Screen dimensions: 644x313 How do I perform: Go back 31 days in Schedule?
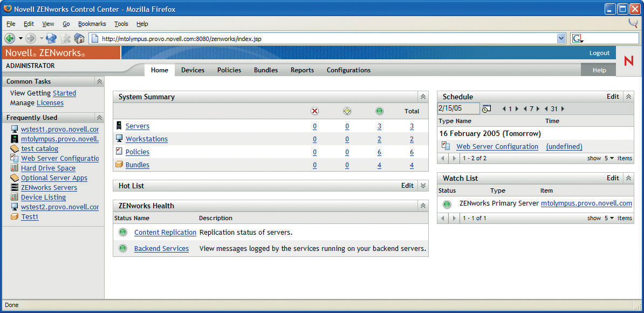tap(546, 109)
